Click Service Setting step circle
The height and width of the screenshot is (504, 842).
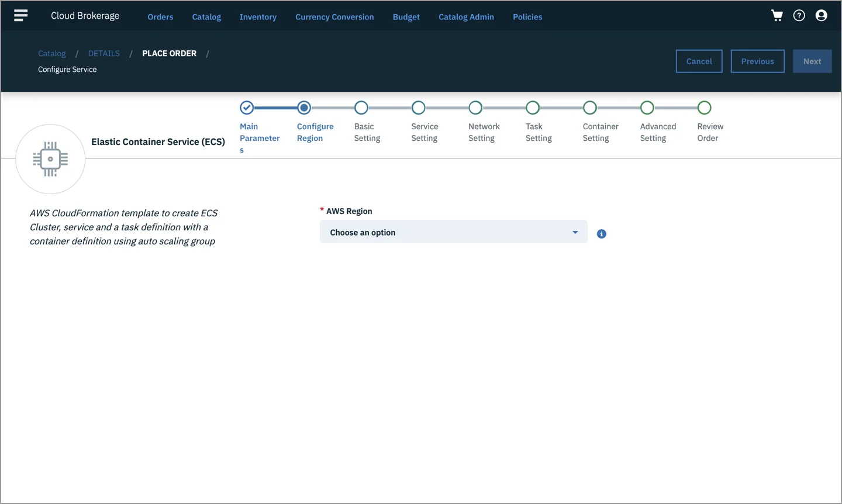418,108
